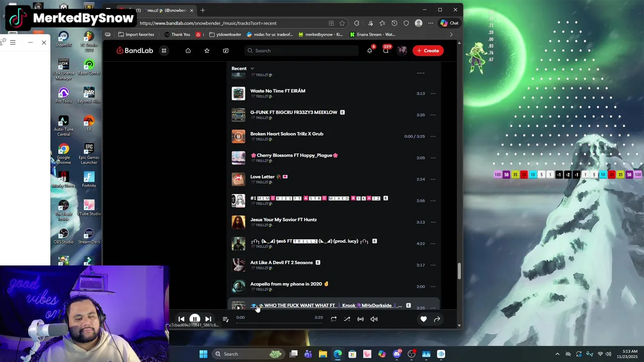Image resolution: width=644 pixels, height=362 pixels.
Task: Open Cherry Blossoms FT Happy_Plague track
Action: click(x=294, y=155)
